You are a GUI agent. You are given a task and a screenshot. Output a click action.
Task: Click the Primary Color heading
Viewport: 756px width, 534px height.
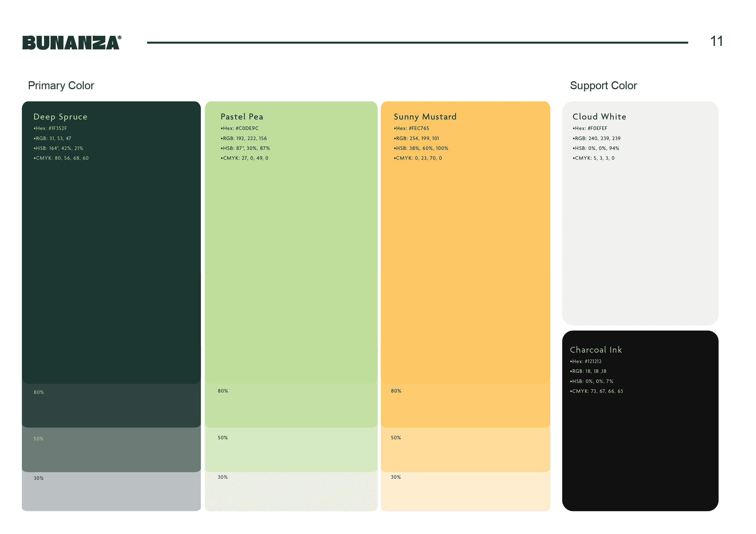[x=61, y=86]
